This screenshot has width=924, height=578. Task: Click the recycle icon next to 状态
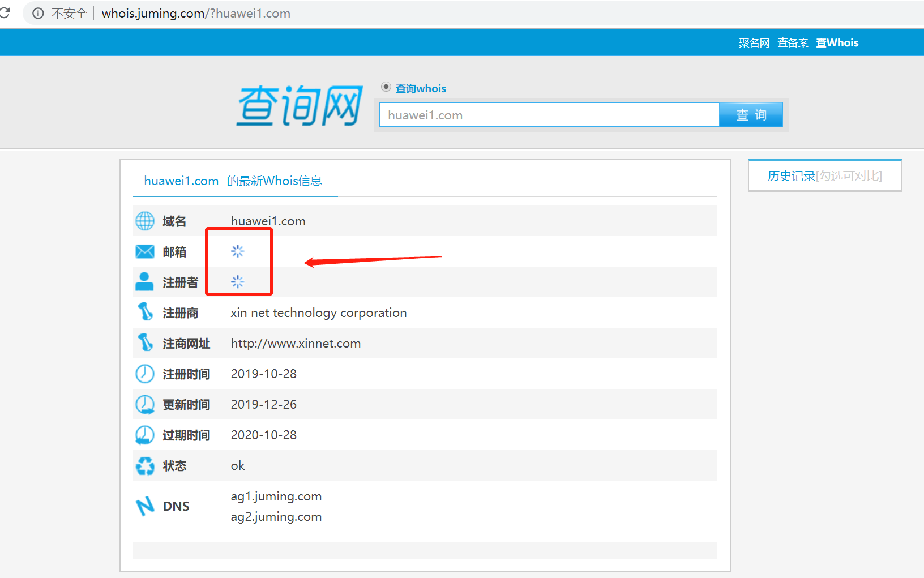click(145, 465)
